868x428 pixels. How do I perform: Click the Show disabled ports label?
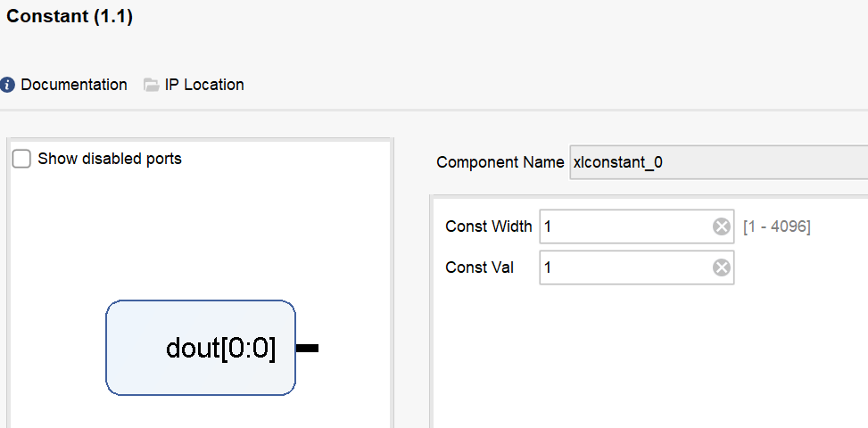point(110,159)
